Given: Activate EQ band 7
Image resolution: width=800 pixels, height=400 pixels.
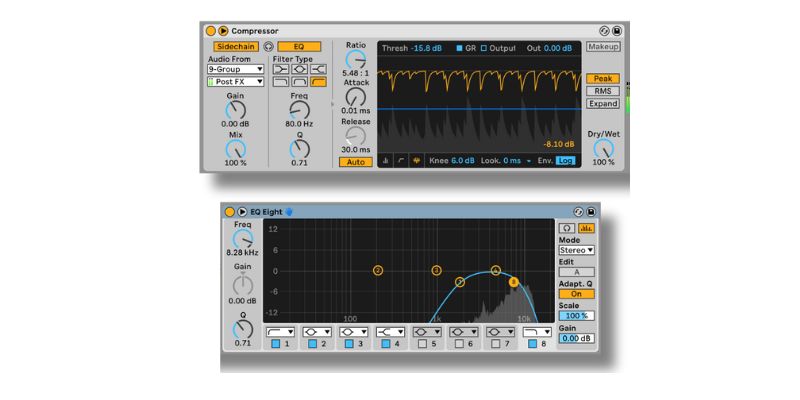Looking at the screenshot, I should click(x=496, y=344).
